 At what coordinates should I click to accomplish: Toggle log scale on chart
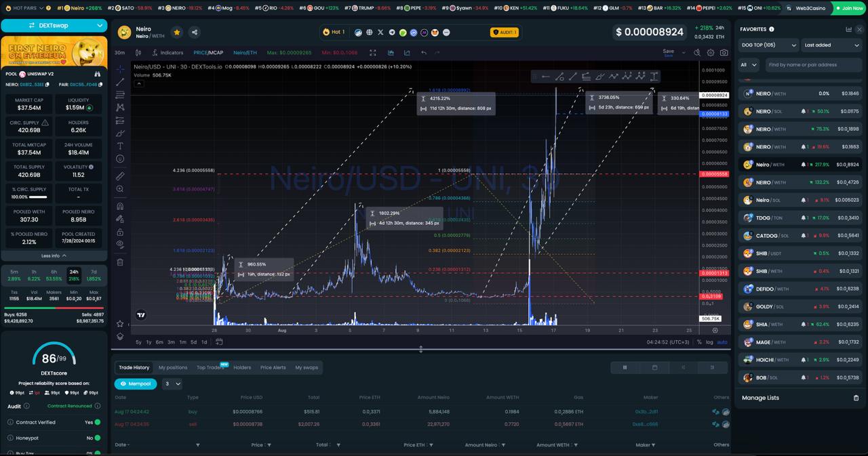[x=709, y=342]
